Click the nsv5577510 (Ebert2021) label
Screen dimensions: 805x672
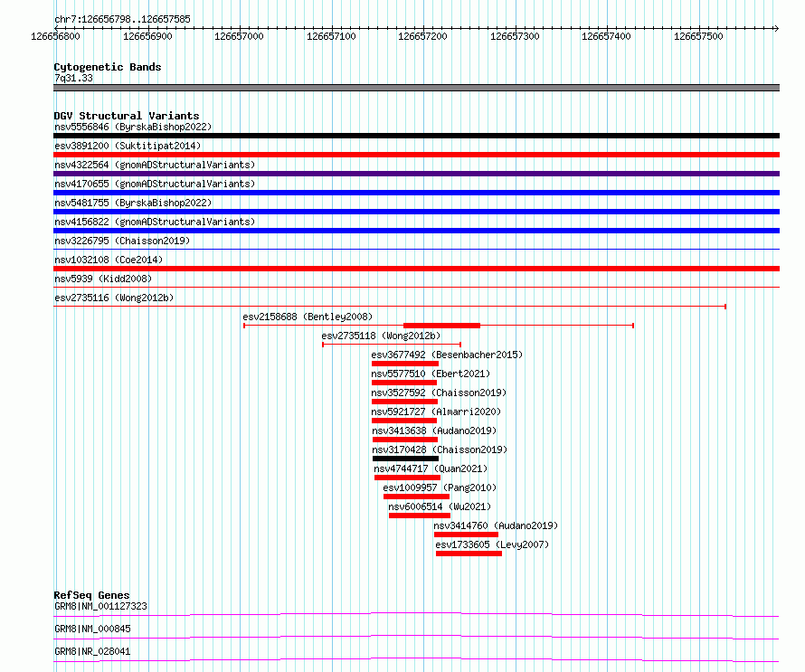point(431,374)
